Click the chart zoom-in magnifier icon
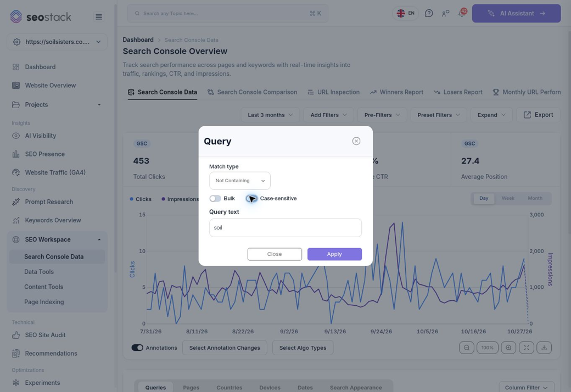The width and height of the screenshot is (571, 392). 508,348
